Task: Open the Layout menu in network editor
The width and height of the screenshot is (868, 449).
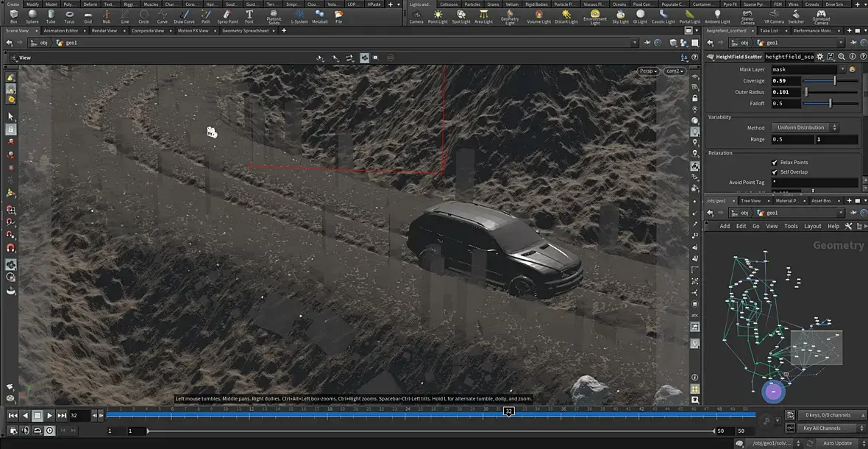Action: [x=812, y=226]
